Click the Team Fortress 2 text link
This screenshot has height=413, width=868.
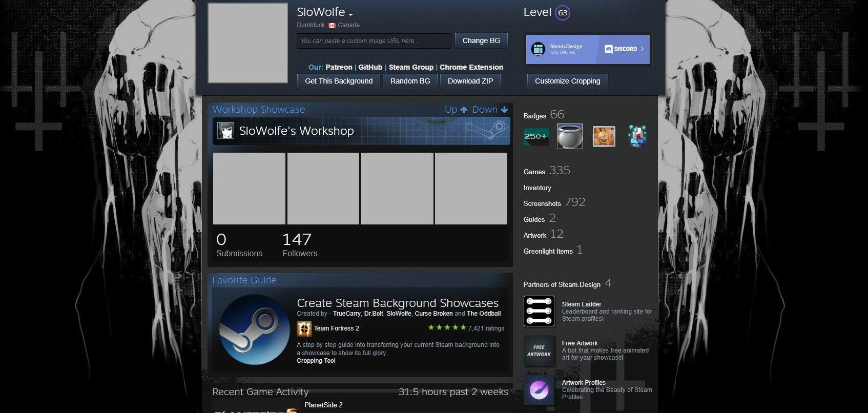coord(336,328)
